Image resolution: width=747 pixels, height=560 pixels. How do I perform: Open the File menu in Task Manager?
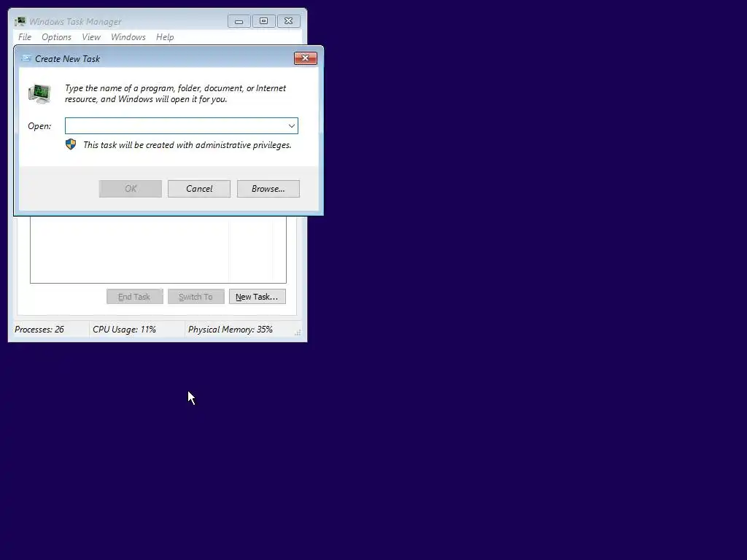pos(25,37)
